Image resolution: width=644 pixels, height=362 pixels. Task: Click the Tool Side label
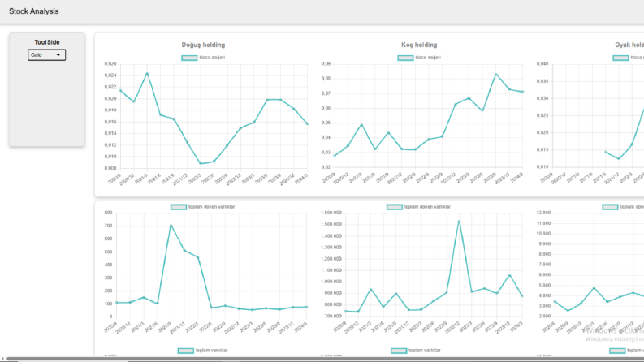coord(47,42)
